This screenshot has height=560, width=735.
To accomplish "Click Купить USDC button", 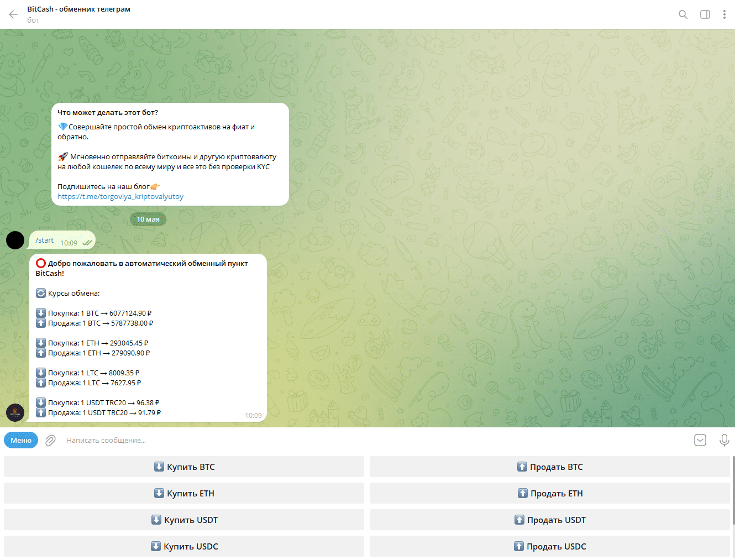I will pyautogui.click(x=184, y=546).
